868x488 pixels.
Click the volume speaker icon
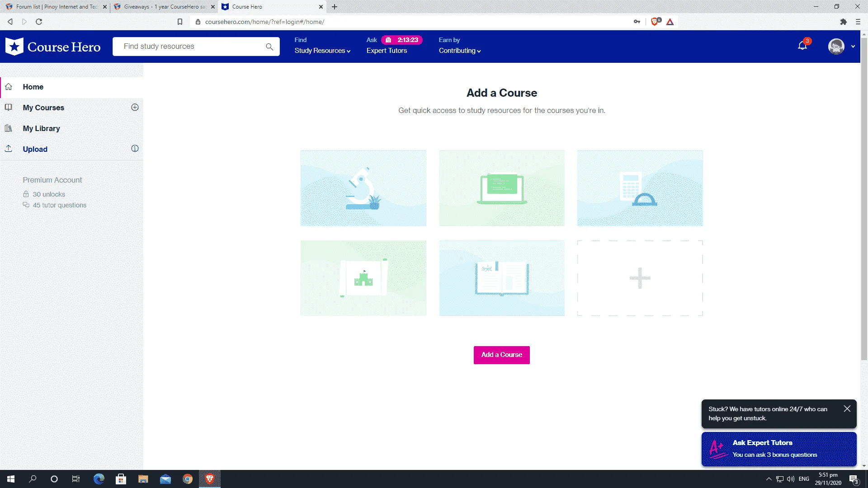point(791,479)
